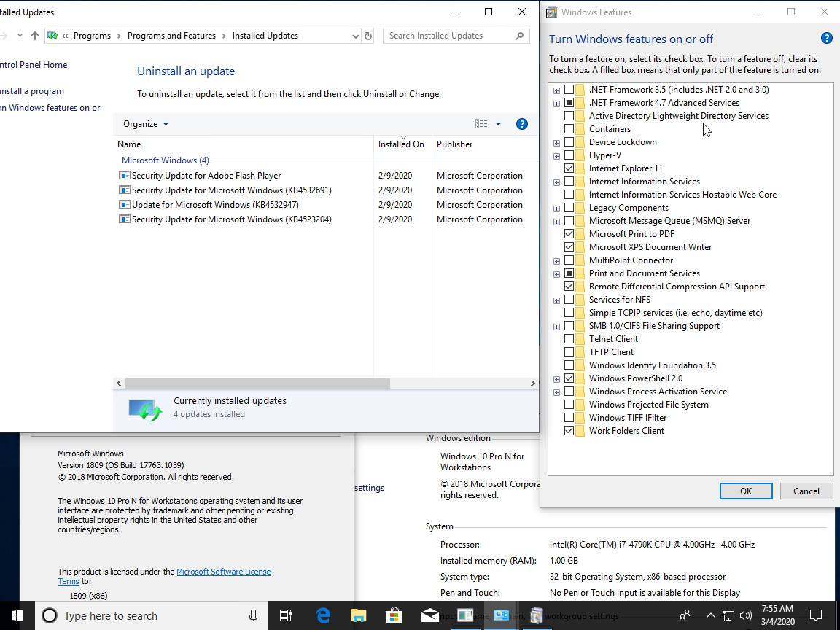This screenshot has width=840, height=630.
Task: Go up one level in Installed Updates
Action: (35, 36)
